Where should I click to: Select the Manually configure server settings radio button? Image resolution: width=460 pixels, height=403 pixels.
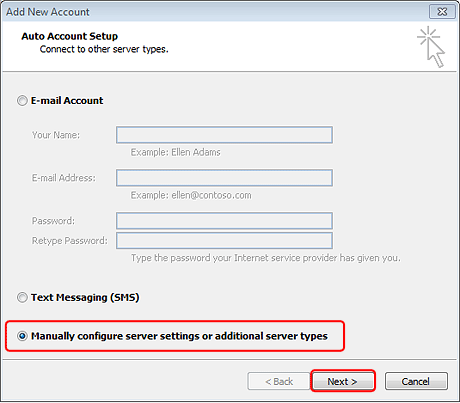(x=22, y=336)
